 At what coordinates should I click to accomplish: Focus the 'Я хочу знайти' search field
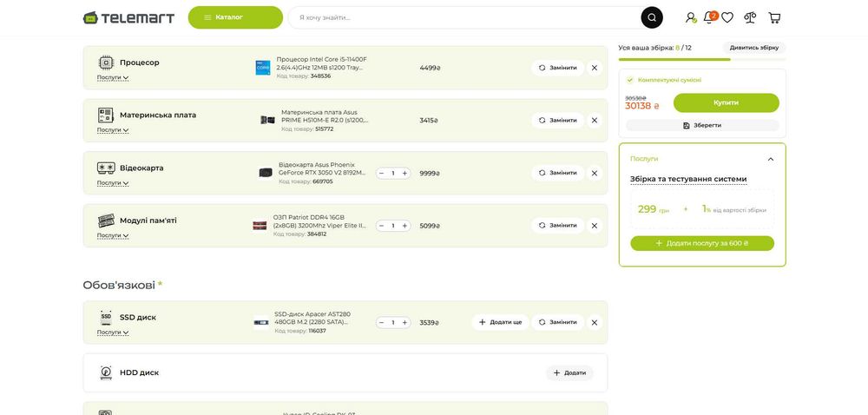tap(465, 17)
